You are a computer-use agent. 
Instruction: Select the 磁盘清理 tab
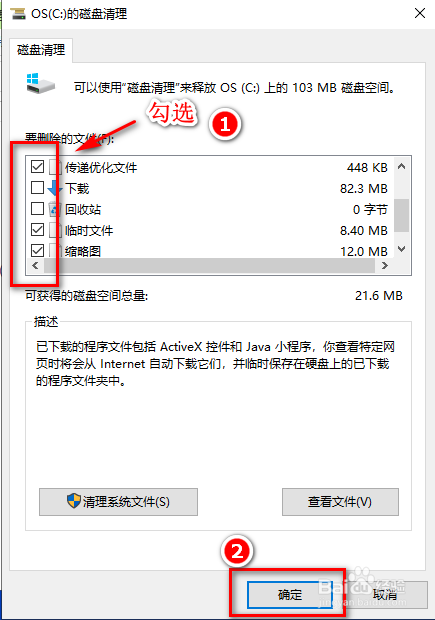(x=41, y=50)
